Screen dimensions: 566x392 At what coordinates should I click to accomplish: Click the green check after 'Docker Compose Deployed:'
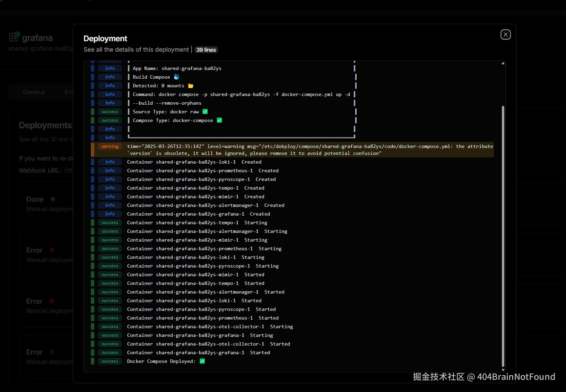tap(202, 361)
